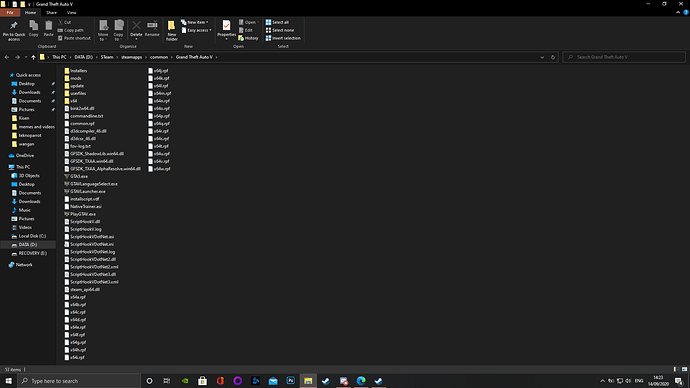The image size is (690, 388).
Task: Click Pin to Quick access in ribbon
Action: coord(14,30)
